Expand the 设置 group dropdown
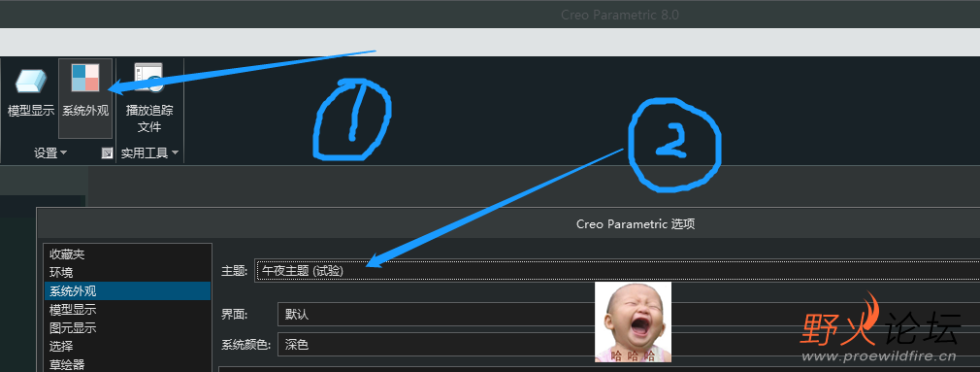The width and height of the screenshot is (980, 372). click(x=50, y=153)
